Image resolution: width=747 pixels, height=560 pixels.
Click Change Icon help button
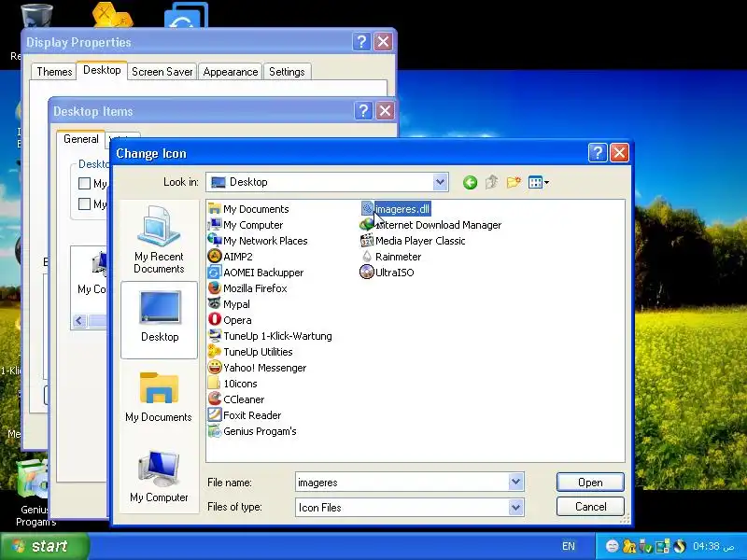point(598,153)
